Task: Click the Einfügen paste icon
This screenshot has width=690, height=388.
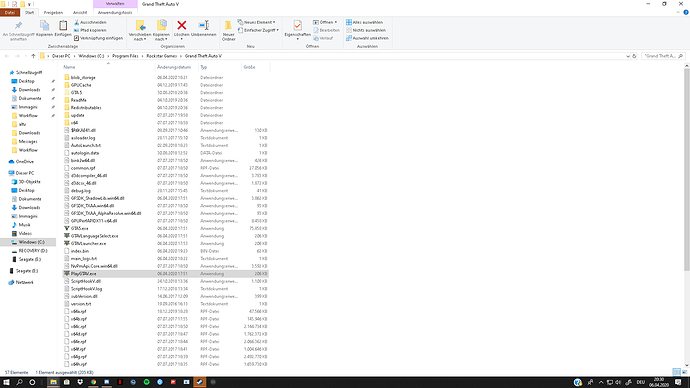Action: (63, 26)
